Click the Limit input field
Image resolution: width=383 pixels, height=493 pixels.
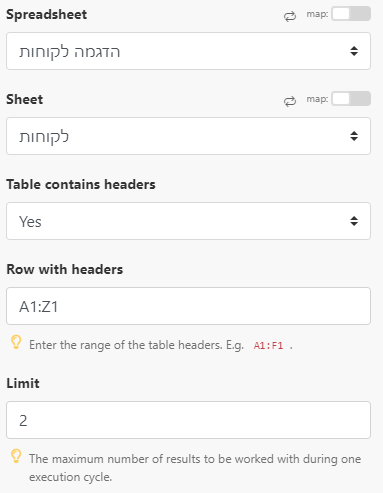(x=188, y=420)
